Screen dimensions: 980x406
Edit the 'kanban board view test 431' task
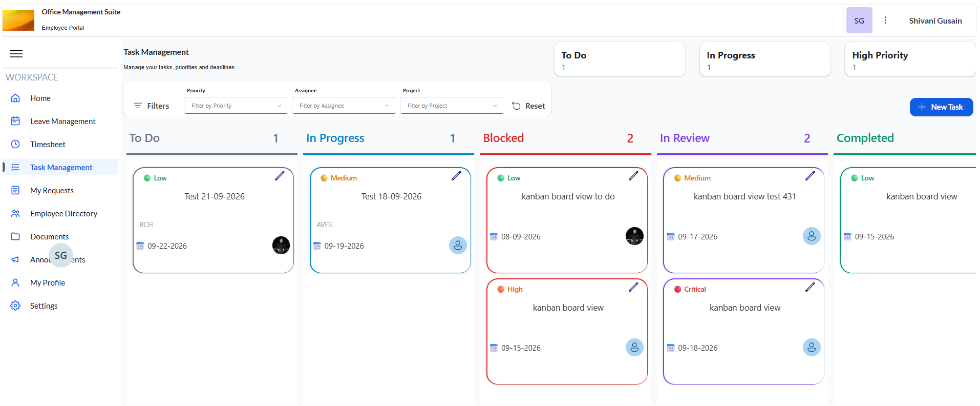810,176
